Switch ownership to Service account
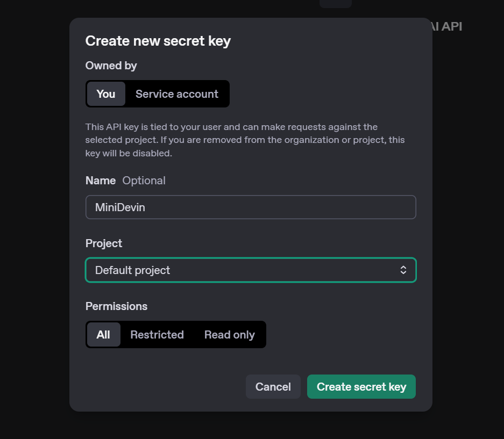This screenshot has width=504, height=439. pyautogui.click(x=176, y=94)
